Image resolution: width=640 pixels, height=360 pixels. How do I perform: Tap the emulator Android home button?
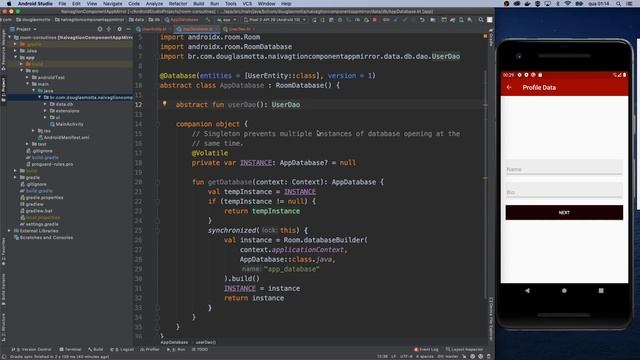pyautogui.click(x=564, y=291)
